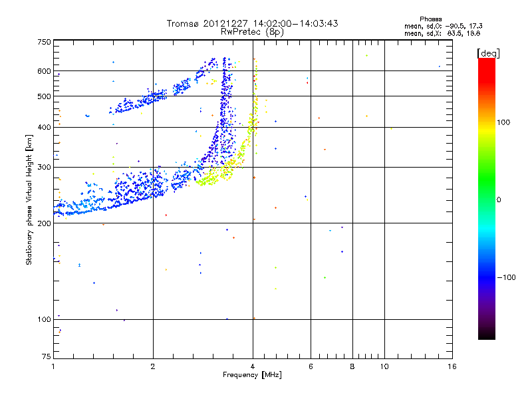The image size is (532, 399).
Task: Click the x-axis '2' tick label
Action: [153, 366]
